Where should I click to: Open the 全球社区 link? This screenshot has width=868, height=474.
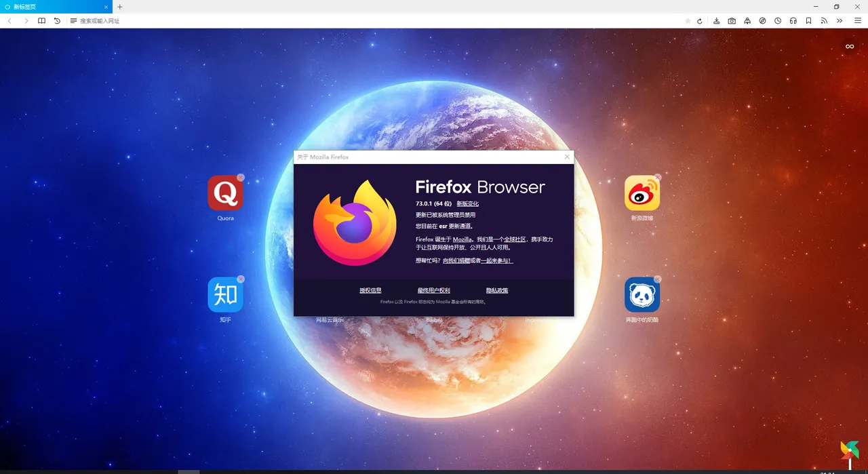pos(513,239)
